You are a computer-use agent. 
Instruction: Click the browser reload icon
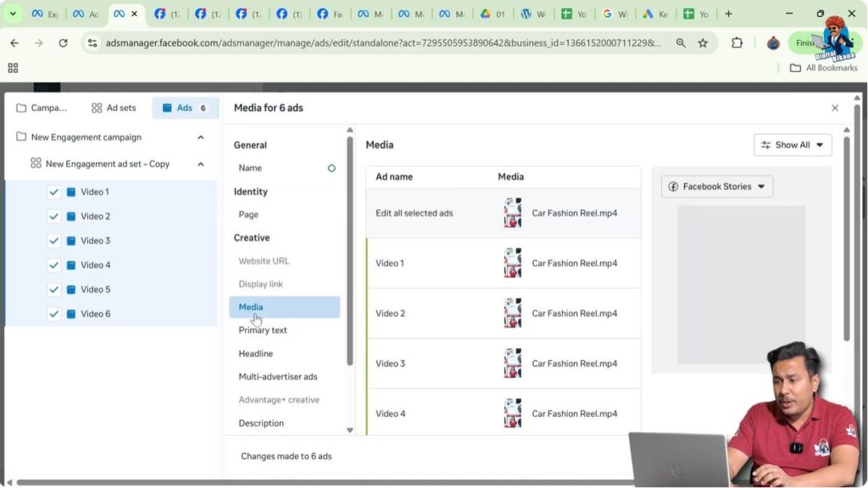pos(63,43)
